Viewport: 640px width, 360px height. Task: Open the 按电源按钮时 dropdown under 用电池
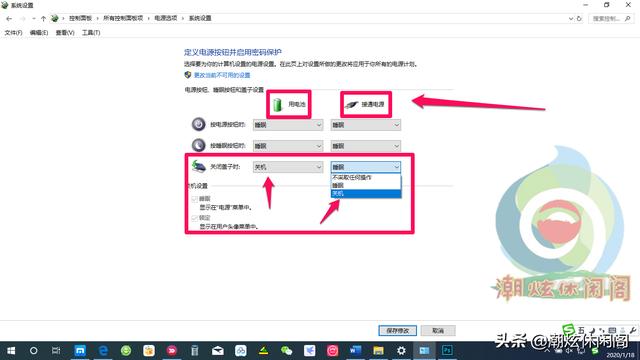288,125
